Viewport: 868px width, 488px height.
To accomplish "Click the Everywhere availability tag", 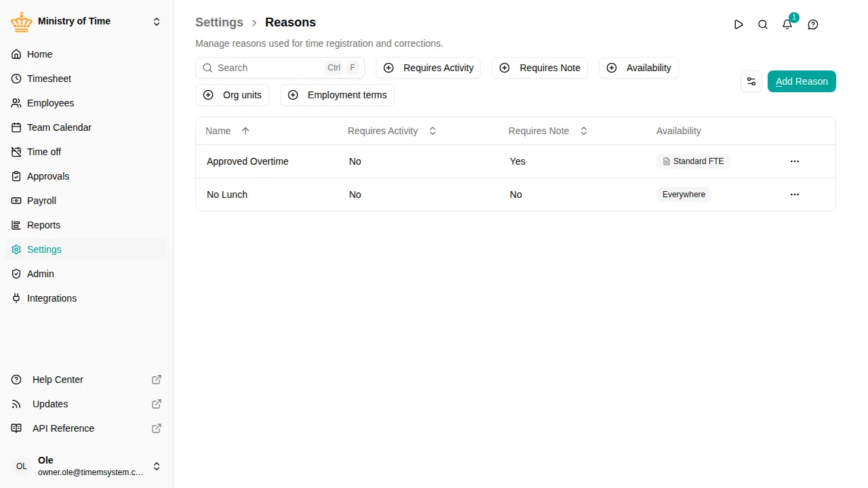I will [684, 195].
